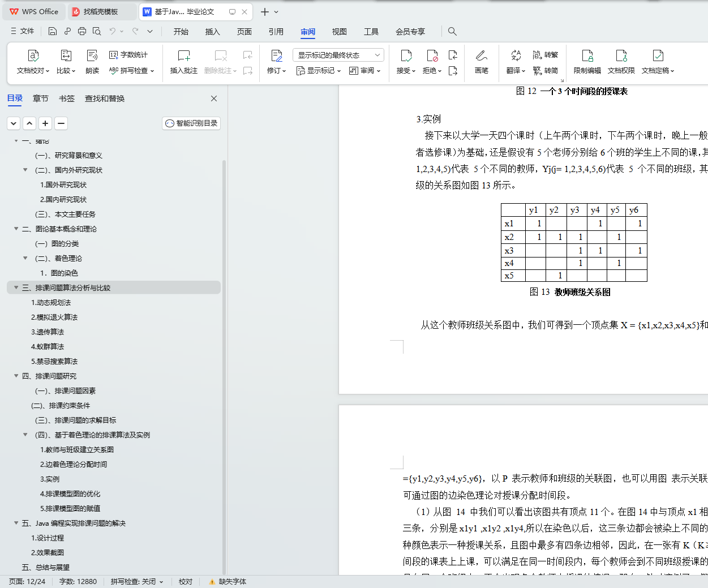The height and width of the screenshot is (588, 708).
Task: Click the 比较 compare documents icon
Action: point(66,55)
